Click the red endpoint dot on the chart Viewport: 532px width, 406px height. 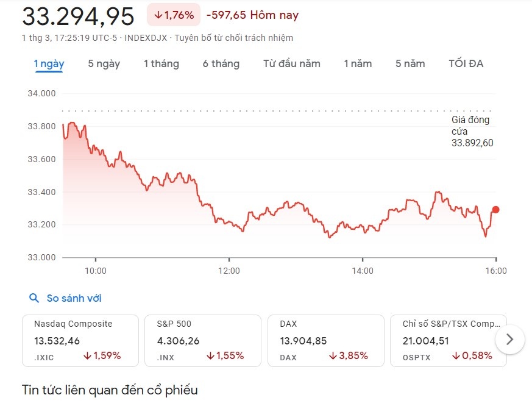(x=495, y=210)
